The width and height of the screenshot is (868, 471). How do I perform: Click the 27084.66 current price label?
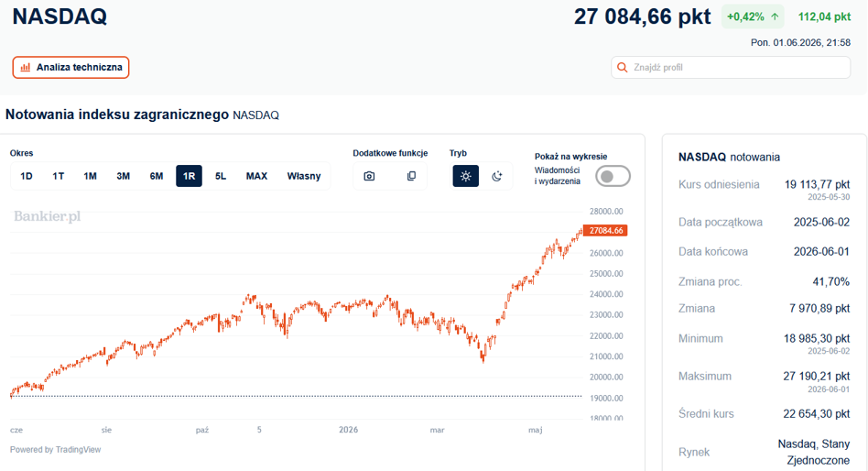(605, 231)
